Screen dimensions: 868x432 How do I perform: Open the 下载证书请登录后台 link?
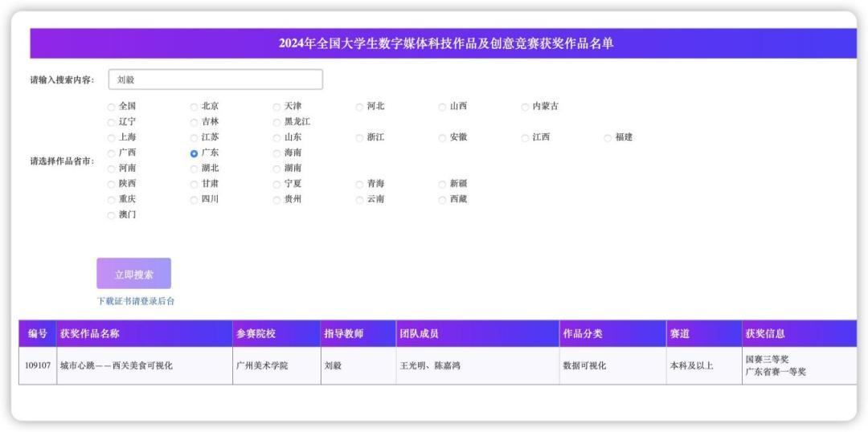(135, 301)
